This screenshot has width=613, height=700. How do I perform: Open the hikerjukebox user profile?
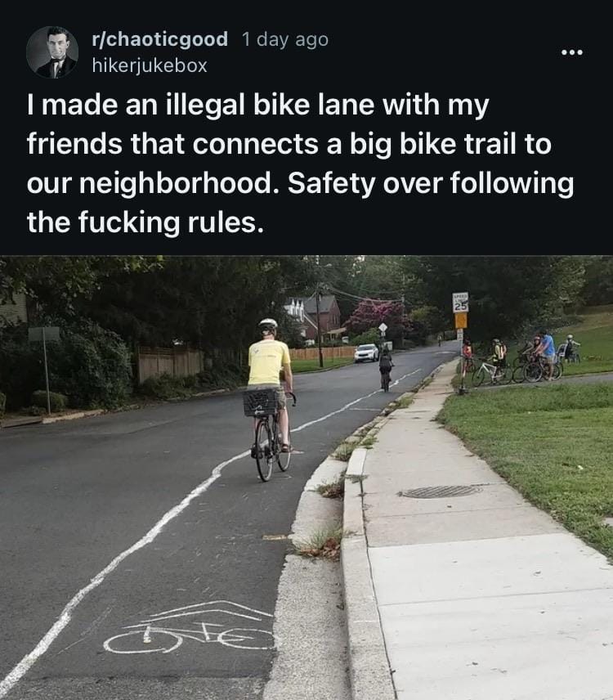click(150, 65)
